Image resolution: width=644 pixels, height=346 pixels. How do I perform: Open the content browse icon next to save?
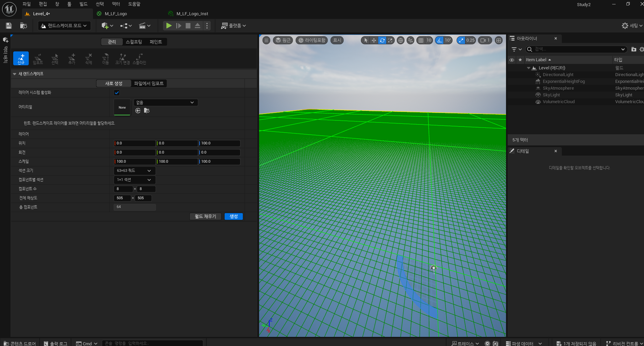tap(23, 26)
